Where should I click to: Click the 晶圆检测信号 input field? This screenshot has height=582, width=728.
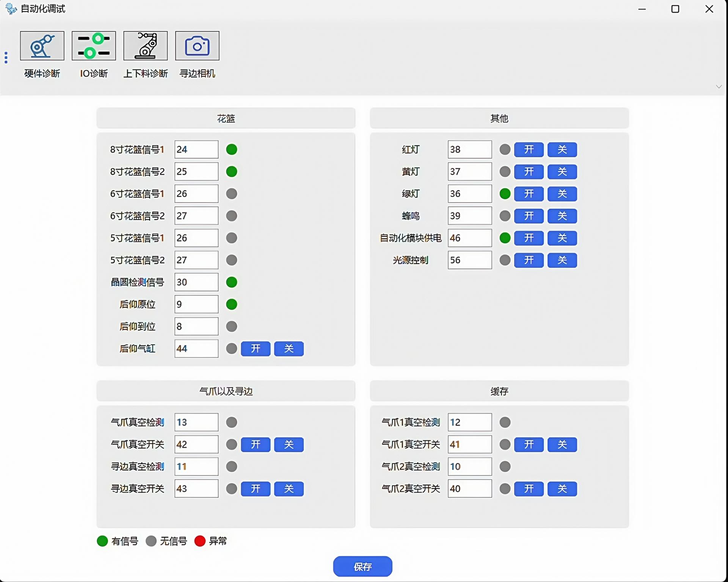click(196, 282)
